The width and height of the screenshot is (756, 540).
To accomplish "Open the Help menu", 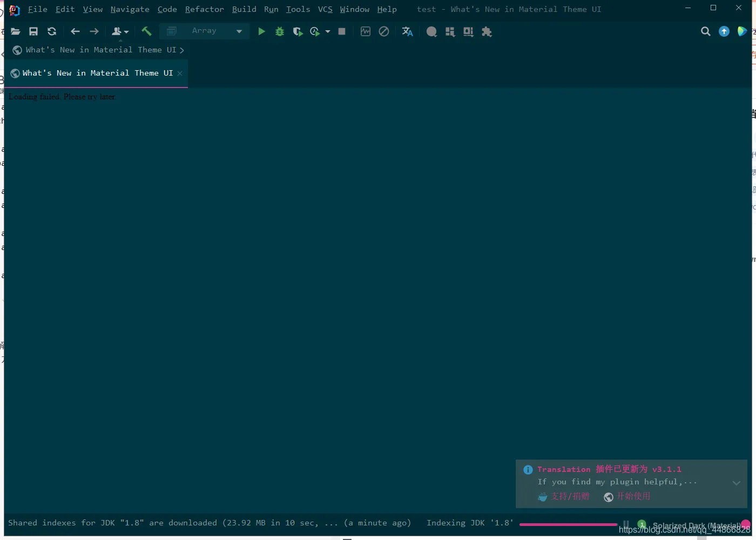I will [387, 9].
